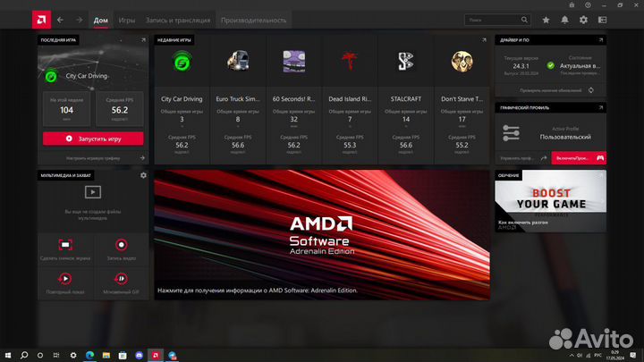This screenshot has width=644, height=362.
Task: Click the graphics profile sliders icon
Action: click(511, 133)
